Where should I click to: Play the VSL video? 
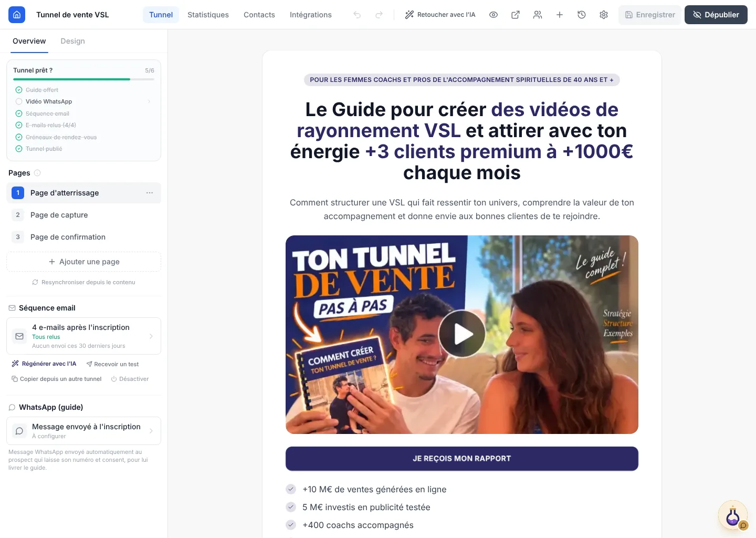pyautogui.click(x=462, y=334)
